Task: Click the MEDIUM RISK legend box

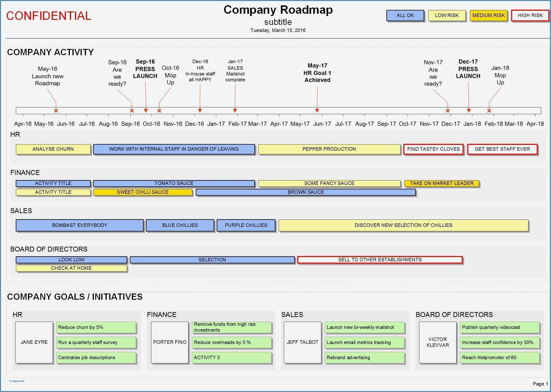Action: (489, 15)
